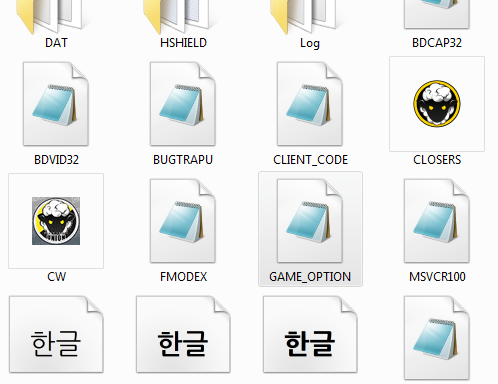498x384 pixels.
Task: Select the FMODEX file icon
Action: click(183, 221)
